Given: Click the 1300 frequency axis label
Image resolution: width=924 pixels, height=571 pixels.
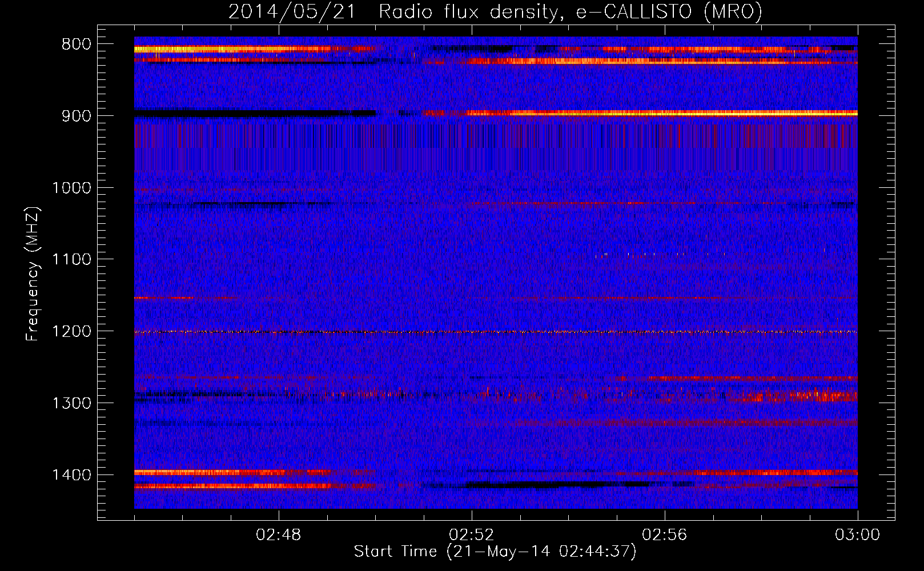Looking at the screenshot, I should point(71,403).
